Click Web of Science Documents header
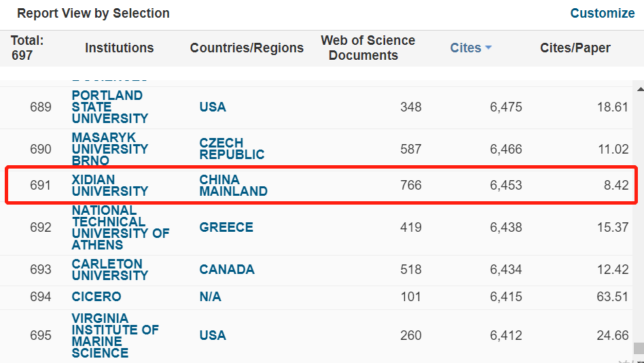 368,48
